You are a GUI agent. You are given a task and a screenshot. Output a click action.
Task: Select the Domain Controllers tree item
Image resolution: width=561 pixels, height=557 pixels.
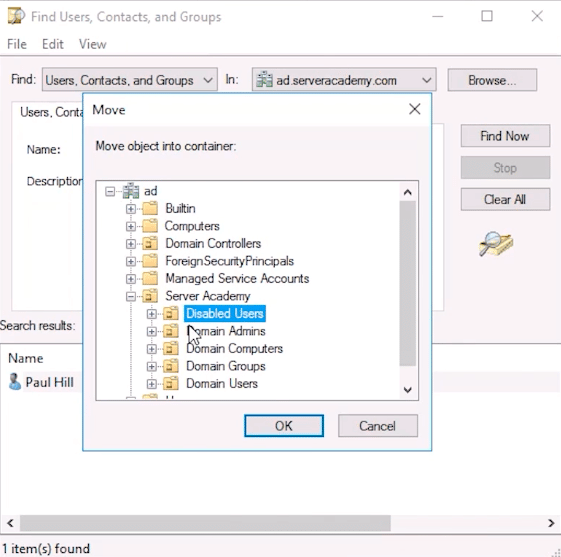[x=213, y=243]
